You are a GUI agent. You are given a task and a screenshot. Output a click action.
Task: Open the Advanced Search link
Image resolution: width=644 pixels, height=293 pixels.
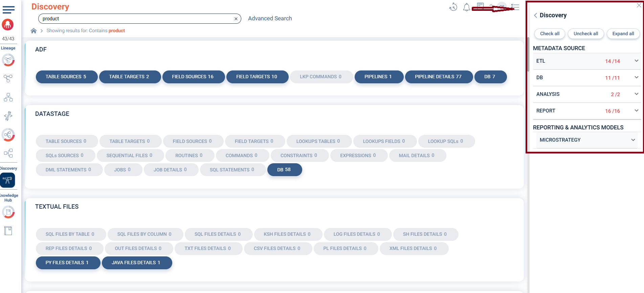(270, 19)
